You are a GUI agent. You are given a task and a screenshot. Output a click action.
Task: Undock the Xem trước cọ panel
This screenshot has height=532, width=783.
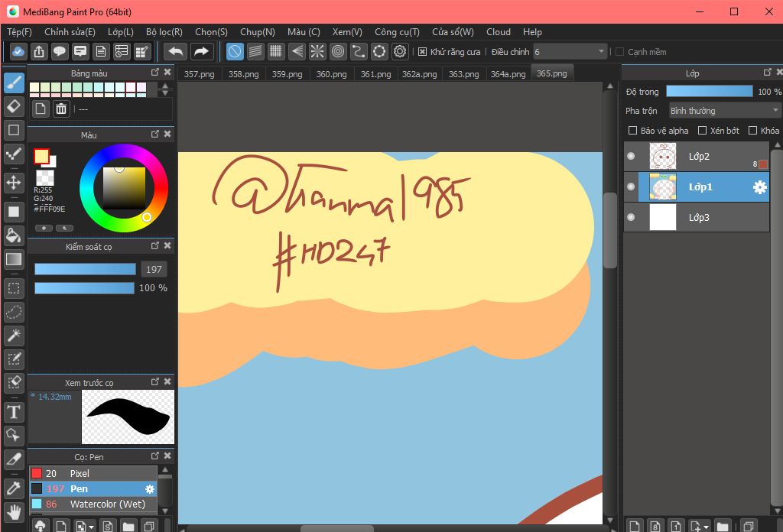pos(154,381)
